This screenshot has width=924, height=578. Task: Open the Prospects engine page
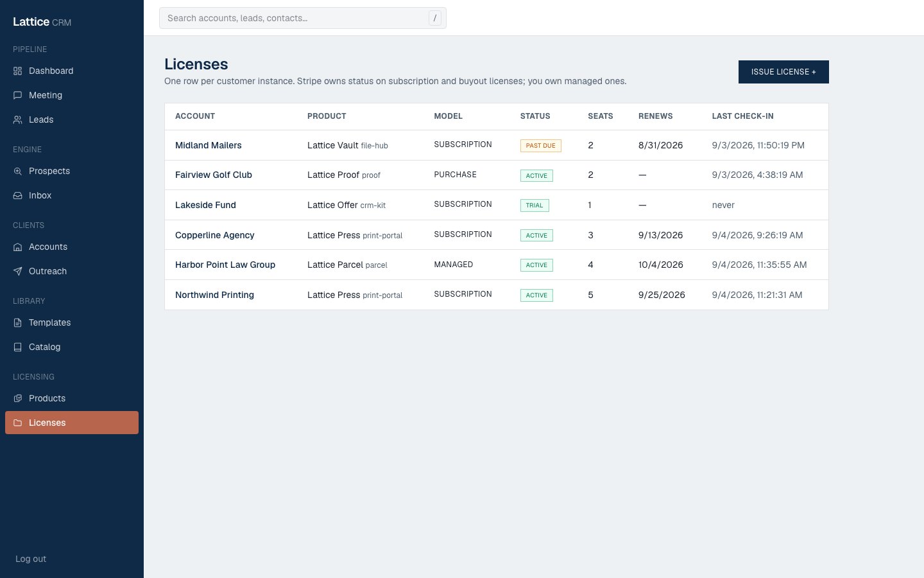tap(72, 171)
